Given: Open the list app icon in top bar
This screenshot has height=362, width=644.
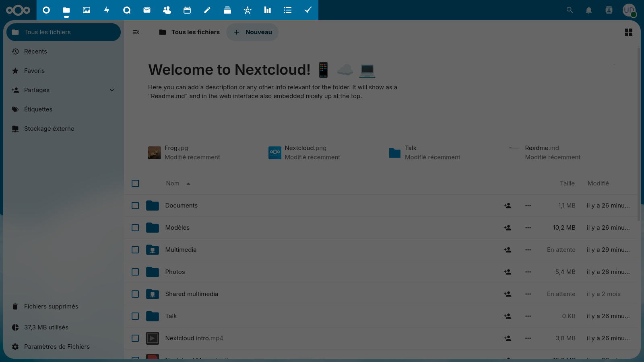Looking at the screenshot, I should 288,10.
